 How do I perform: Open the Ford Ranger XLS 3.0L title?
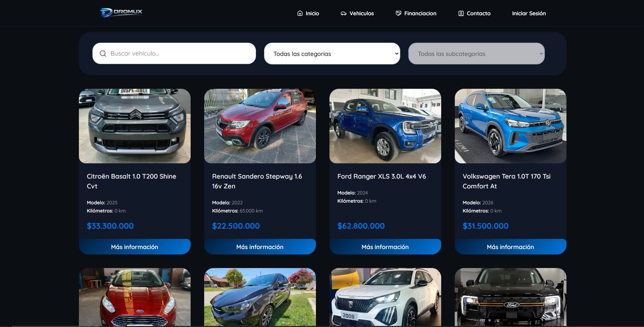coord(381,176)
